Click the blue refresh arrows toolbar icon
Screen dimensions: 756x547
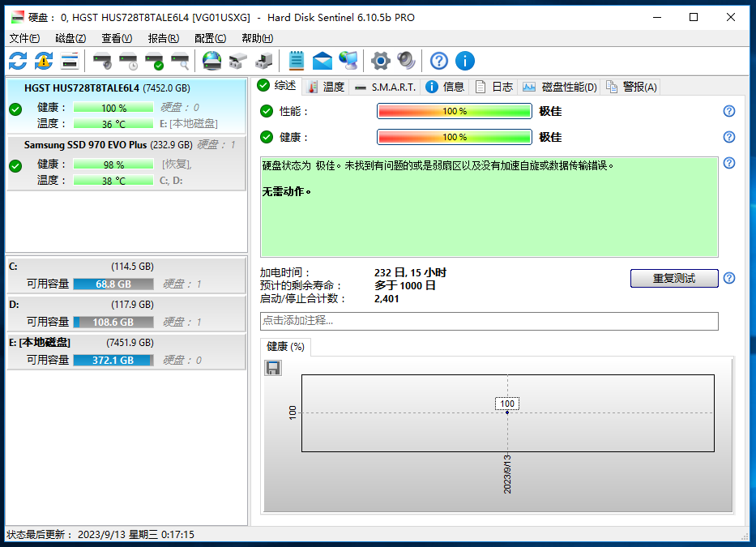18,61
